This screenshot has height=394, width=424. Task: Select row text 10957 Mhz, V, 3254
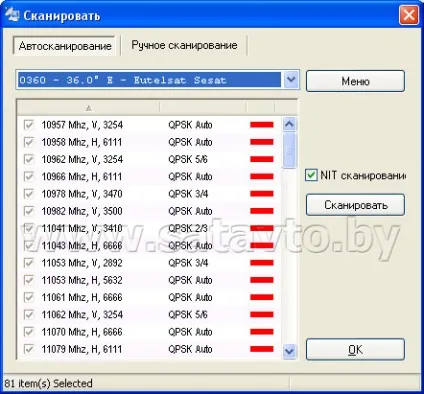(x=82, y=125)
